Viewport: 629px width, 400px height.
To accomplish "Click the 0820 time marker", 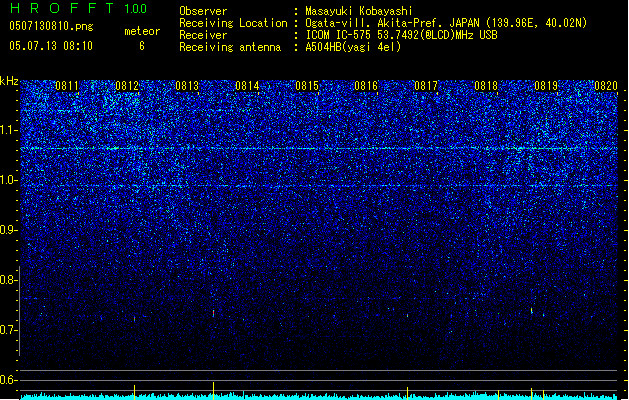I will coord(606,86).
